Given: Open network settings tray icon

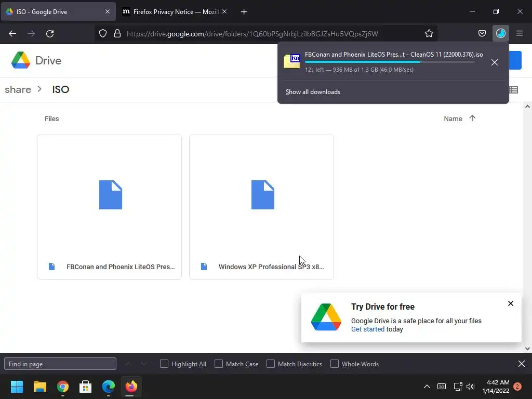Looking at the screenshot, I should click(458, 387).
